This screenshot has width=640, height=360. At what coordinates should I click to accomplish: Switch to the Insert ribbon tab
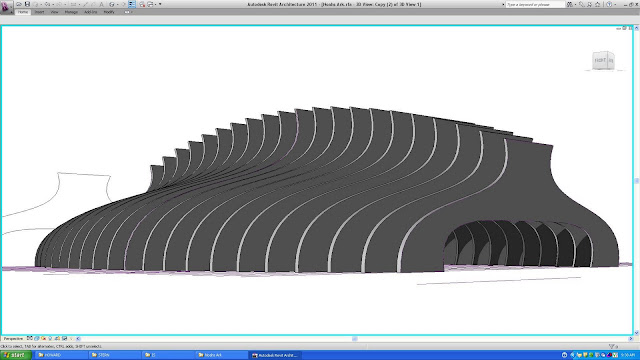click(x=39, y=12)
